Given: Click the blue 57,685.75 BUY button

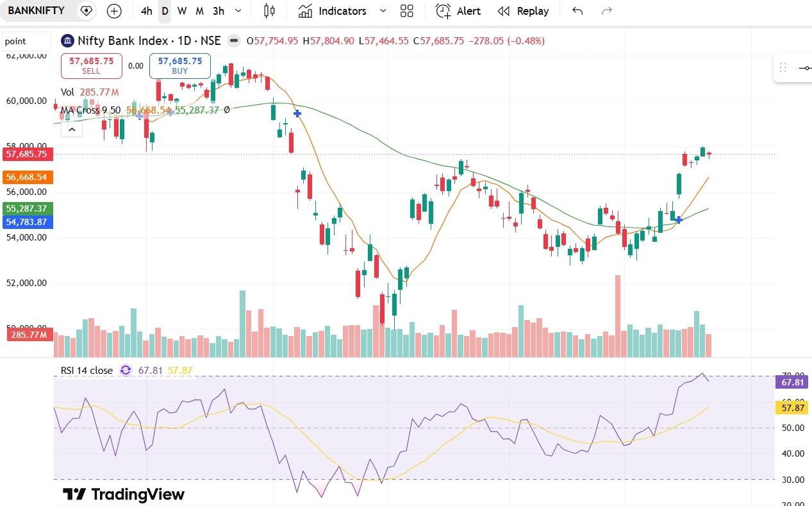Looking at the screenshot, I should (x=180, y=65).
